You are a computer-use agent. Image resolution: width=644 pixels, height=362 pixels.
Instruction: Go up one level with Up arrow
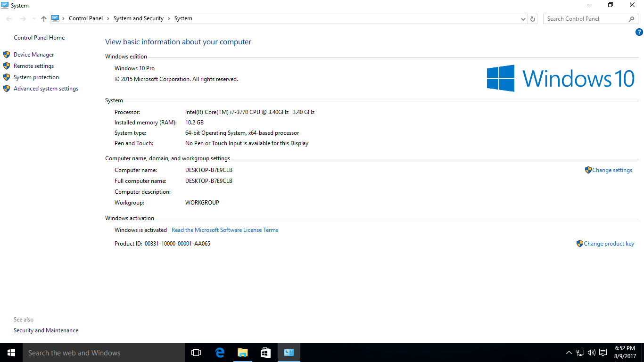pos(44,19)
